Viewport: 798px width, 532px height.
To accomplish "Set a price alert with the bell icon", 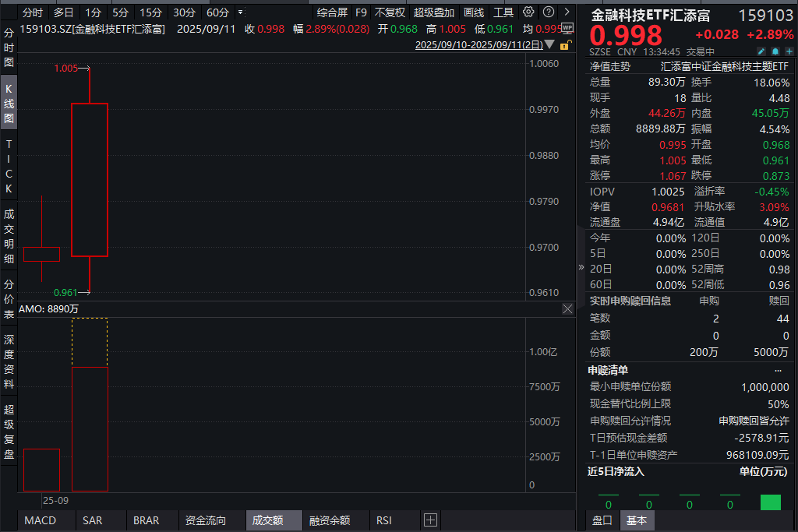I will click(776, 51).
